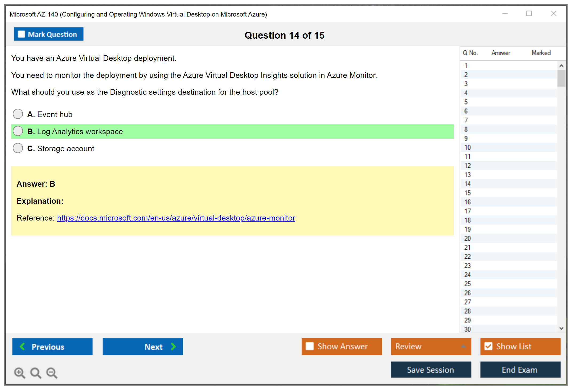Select answer B. Log Analytics workspace
This screenshot has height=392, width=574.
pyautogui.click(x=18, y=131)
